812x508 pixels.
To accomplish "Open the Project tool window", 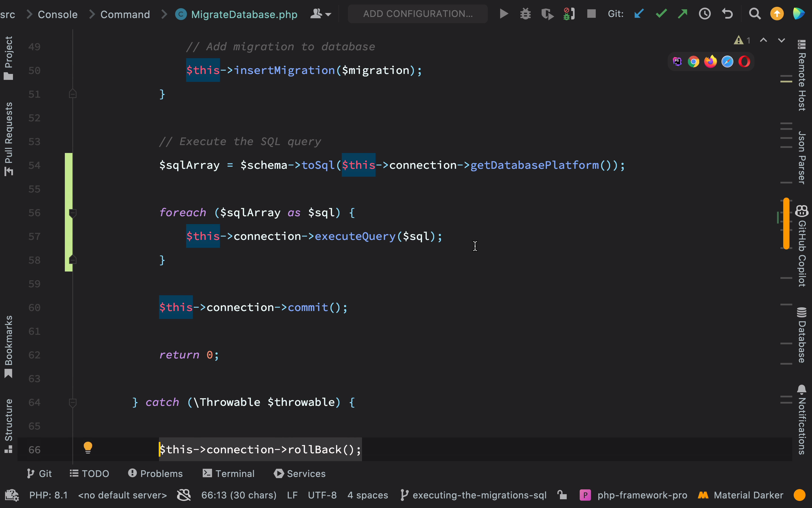I will pos(8,58).
